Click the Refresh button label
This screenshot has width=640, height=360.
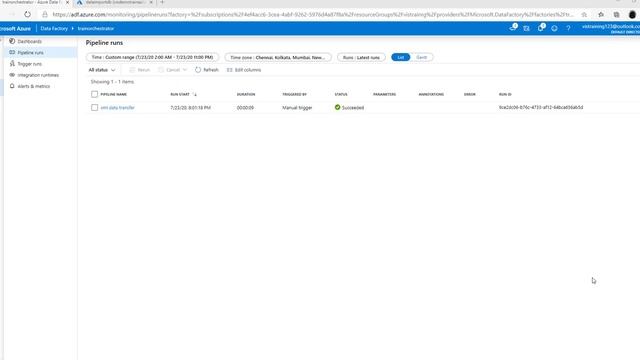pyautogui.click(x=211, y=70)
